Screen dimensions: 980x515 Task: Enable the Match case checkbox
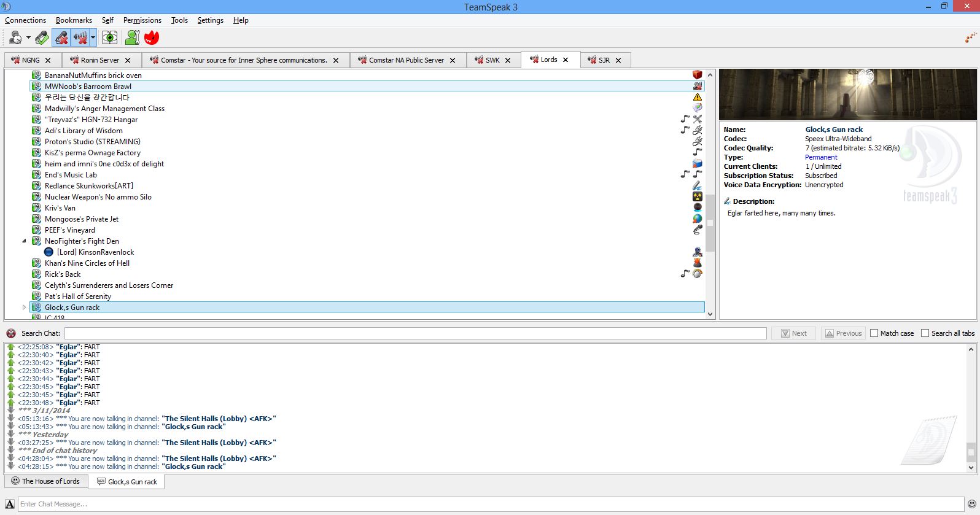[x=874, y=333]
